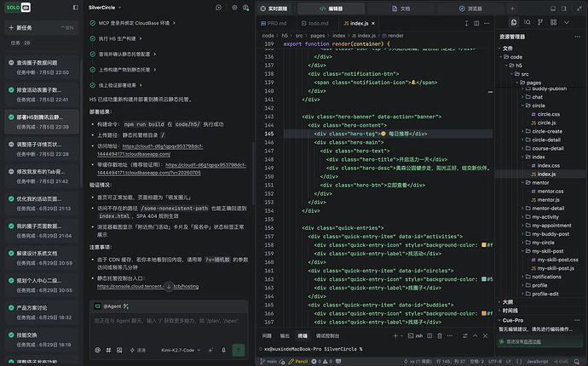The width and height of the screenshot is (588, 366).
Task: Open SilverCircle project dropdown
Action: coord(105,8)
